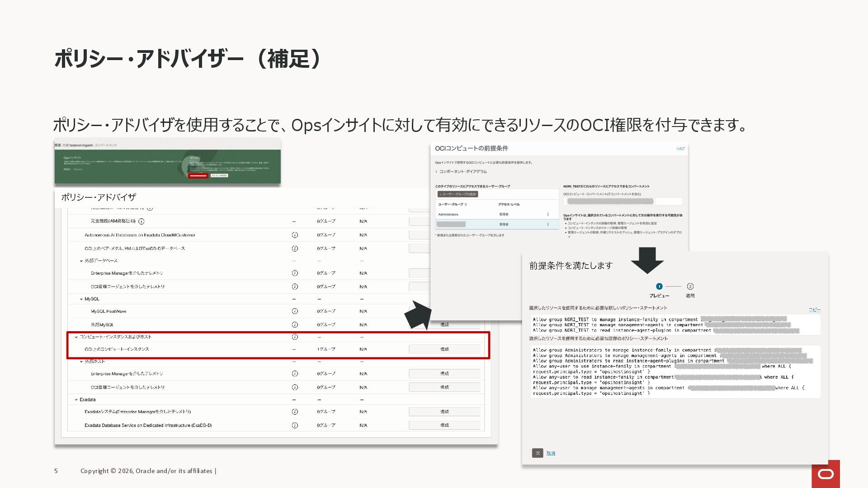The image size is (868, 488).
Task: Click info icon for Exadata Database Service row
Action: coord(295,425)
